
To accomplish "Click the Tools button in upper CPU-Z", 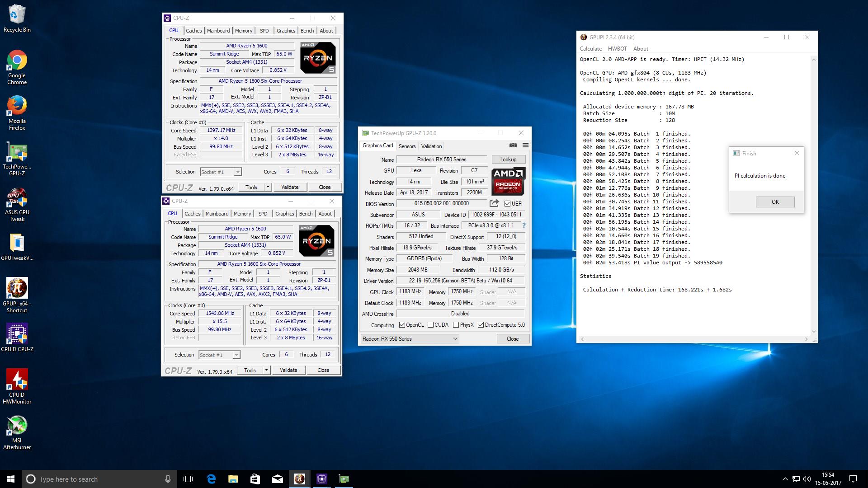I will click(251, 187).
